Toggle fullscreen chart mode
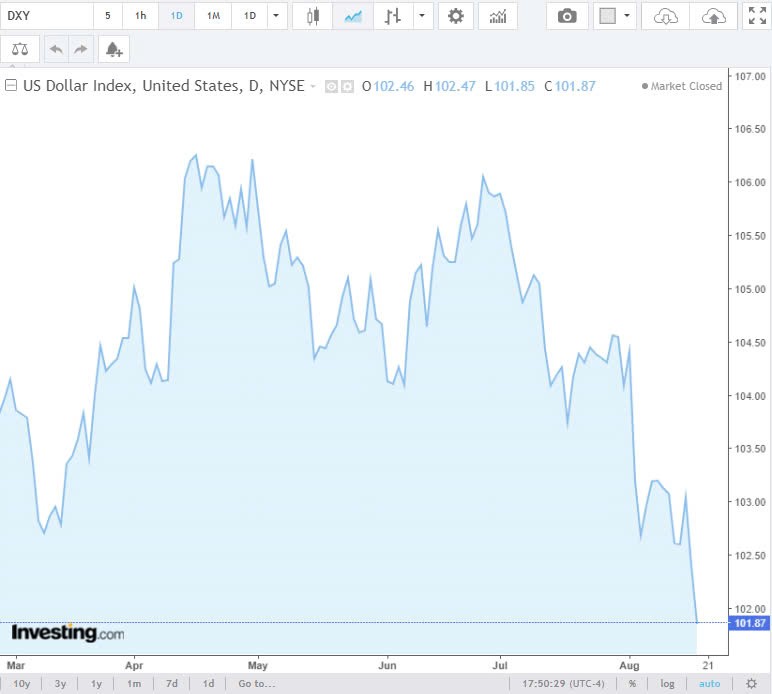 pos(757,16)
